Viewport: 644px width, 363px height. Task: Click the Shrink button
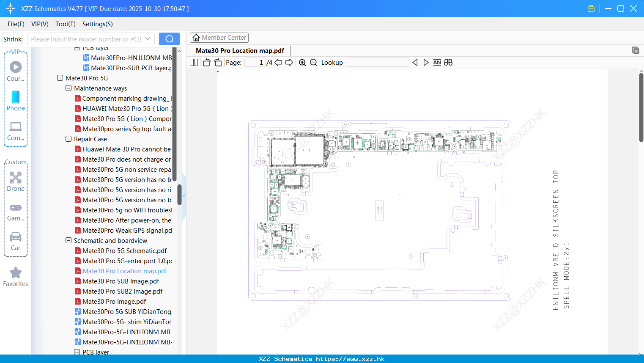click(x=13, y=39)
